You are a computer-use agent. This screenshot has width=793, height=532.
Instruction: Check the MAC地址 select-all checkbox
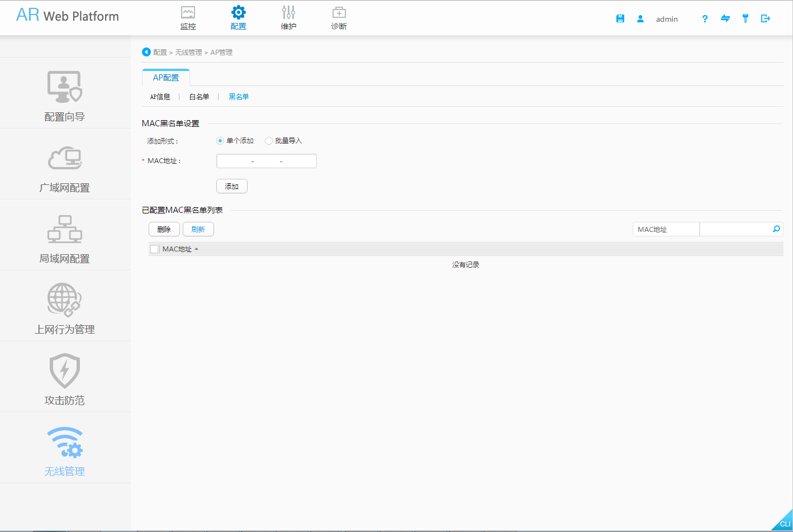(x=154, y=249)
